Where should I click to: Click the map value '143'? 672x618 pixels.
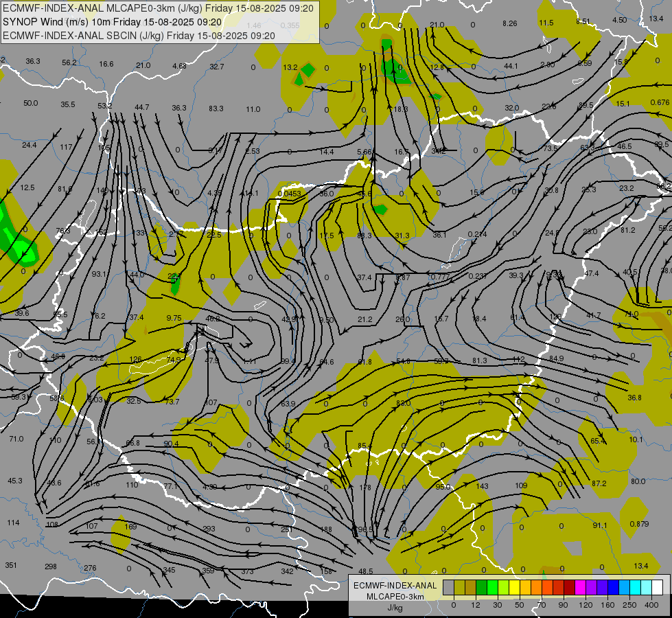(482, 486)
